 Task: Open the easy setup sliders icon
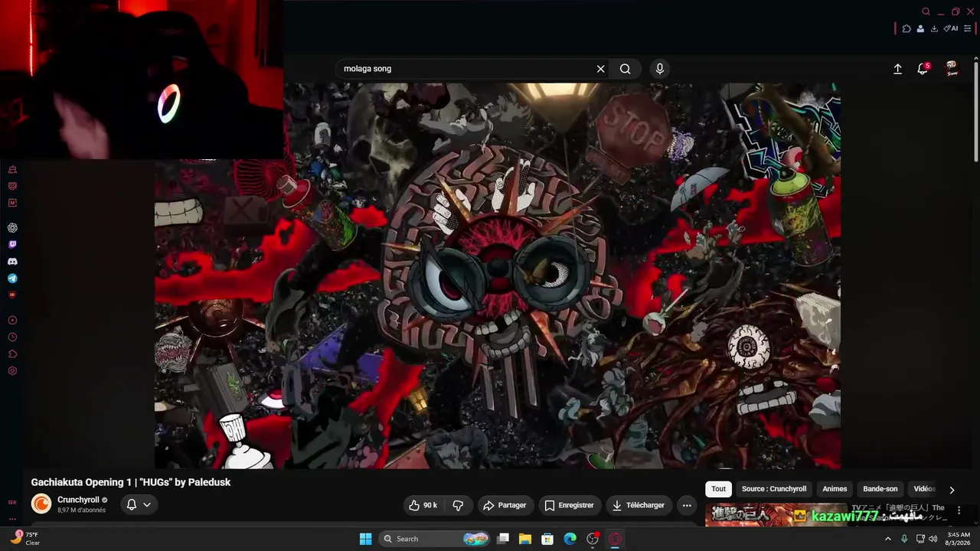pos(968,28)
